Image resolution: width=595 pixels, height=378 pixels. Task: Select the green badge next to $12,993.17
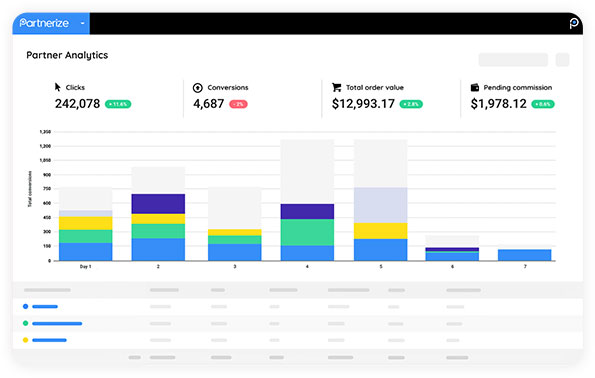coord(411,104)
